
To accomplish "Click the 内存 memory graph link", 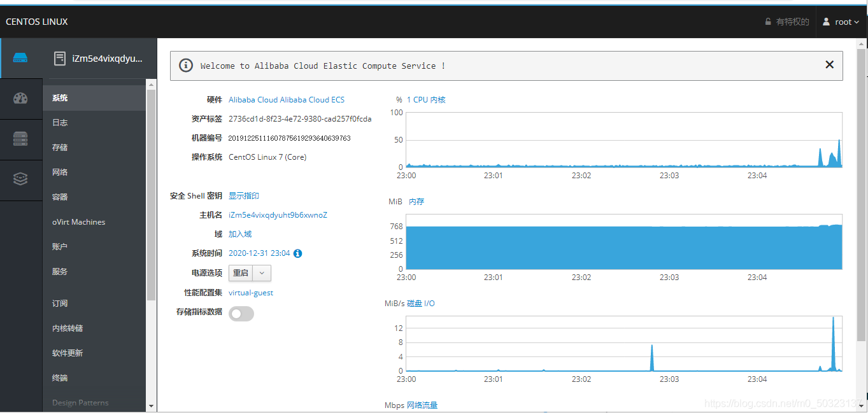I will coord(416,202).
